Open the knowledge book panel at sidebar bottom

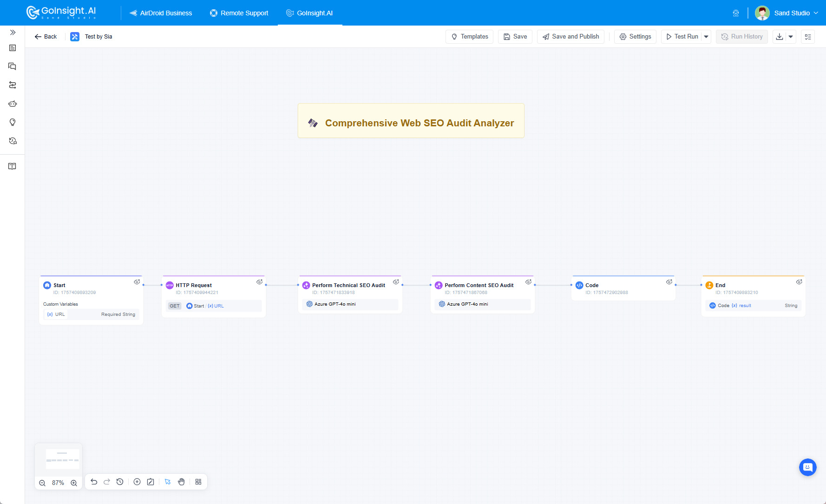[13, 166]
